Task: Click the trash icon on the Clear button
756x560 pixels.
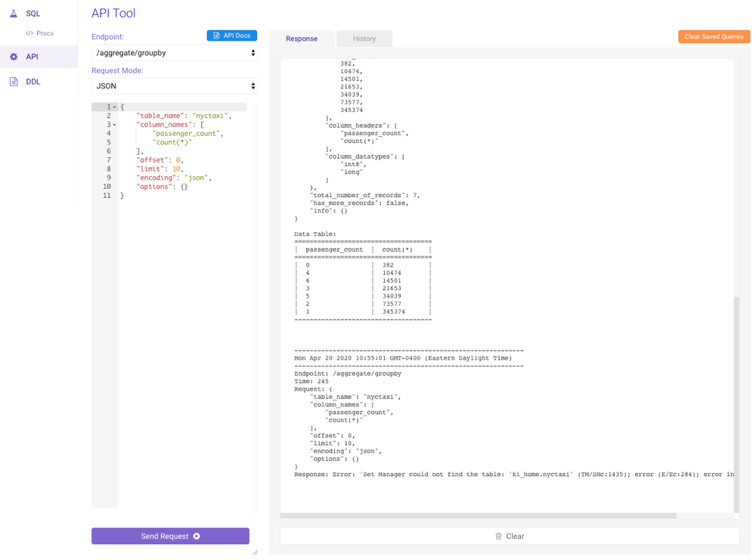Action: [497, 536]
